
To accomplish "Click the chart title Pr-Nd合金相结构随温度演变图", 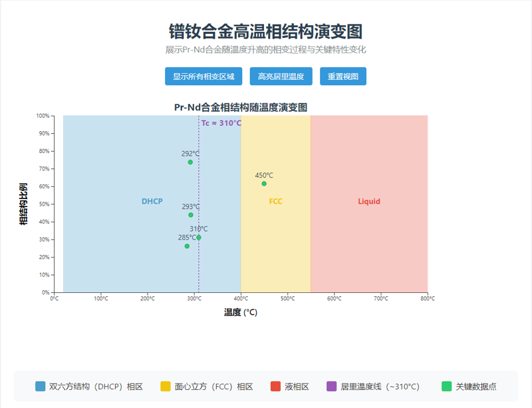I will [240, 107].
